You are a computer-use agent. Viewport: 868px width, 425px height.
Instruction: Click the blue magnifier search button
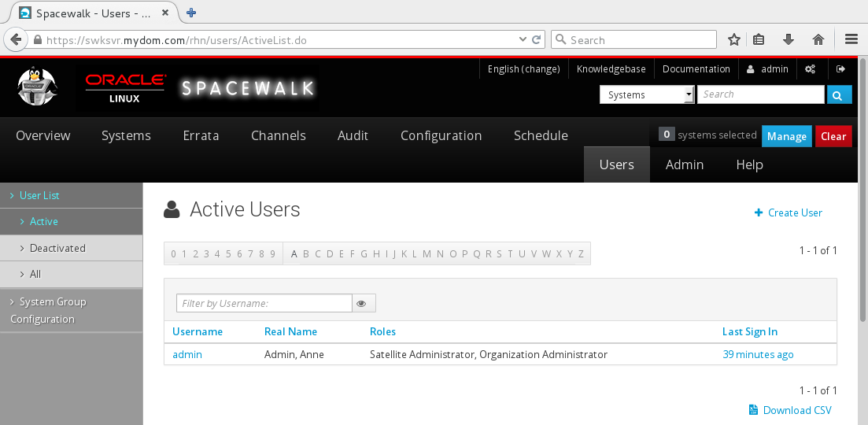(x=839, y=95)
